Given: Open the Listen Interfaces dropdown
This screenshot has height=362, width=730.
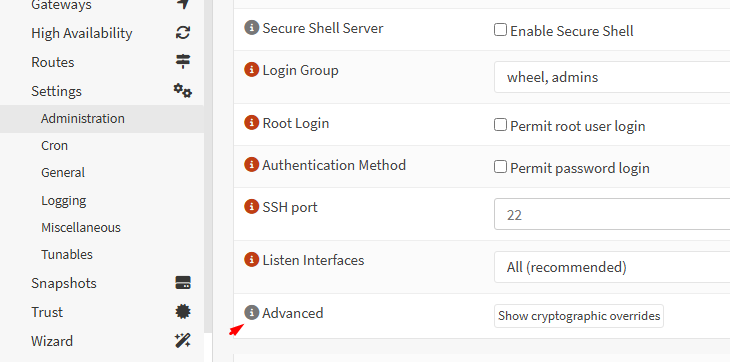Looking at the screenshot, I should (x=612, y=267).
